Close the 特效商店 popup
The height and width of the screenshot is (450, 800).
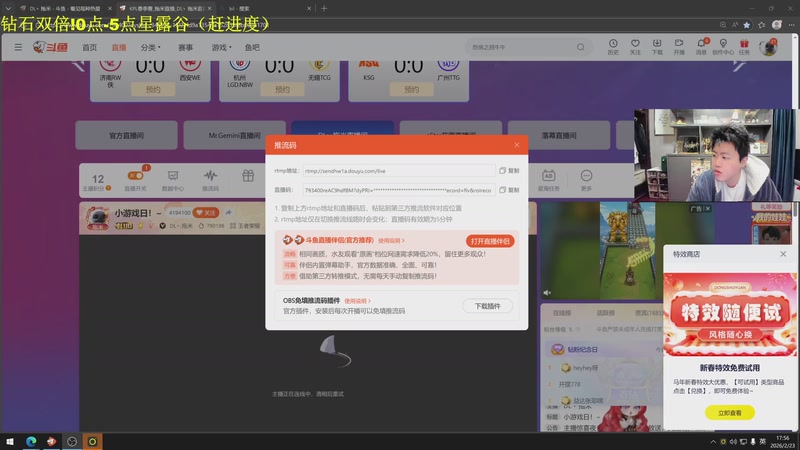pyautogui.click(x=783, y=254)
